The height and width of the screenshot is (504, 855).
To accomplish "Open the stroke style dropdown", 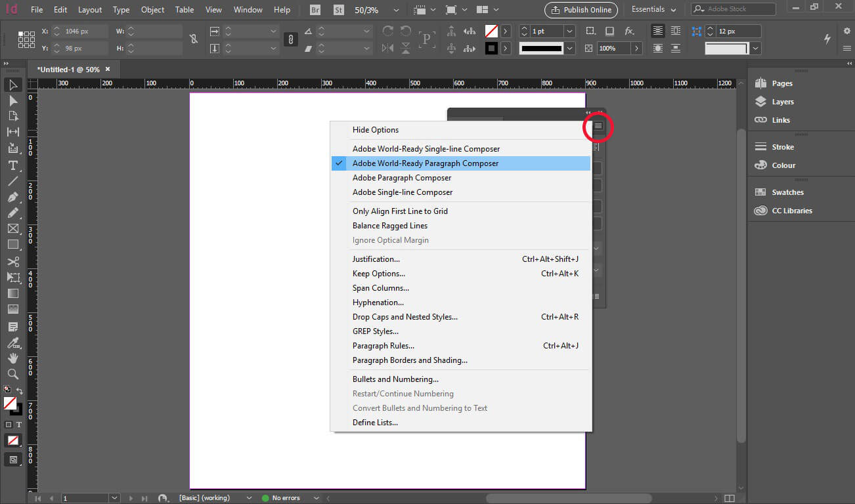I will click(570, 49).
